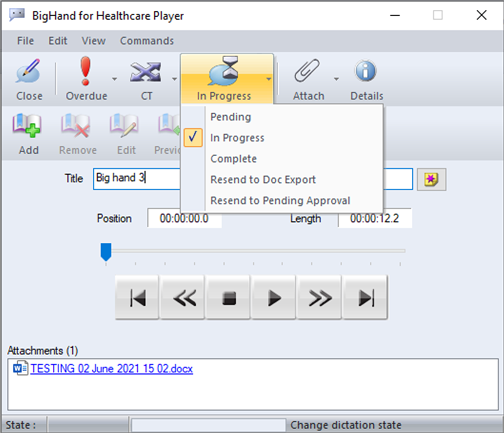The image size is (504, 433).
Task: Click the playback position slider thumb
Action: [x=106, y=252]
